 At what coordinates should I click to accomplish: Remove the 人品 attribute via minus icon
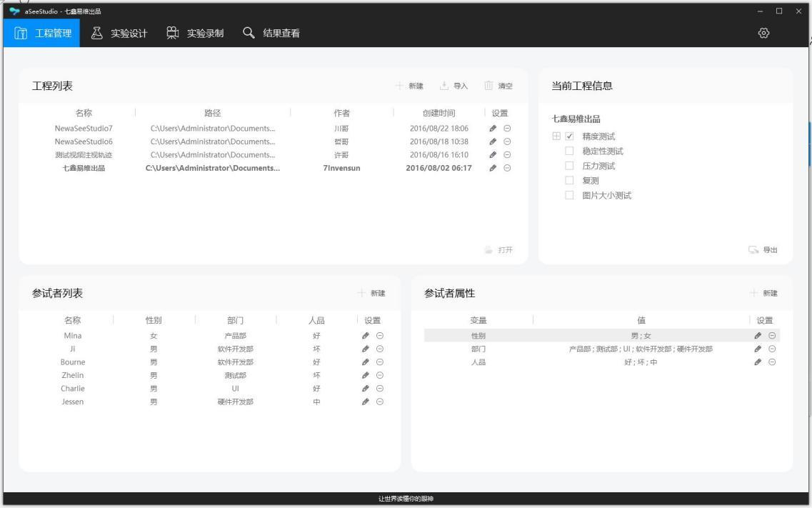click(772, 362)
